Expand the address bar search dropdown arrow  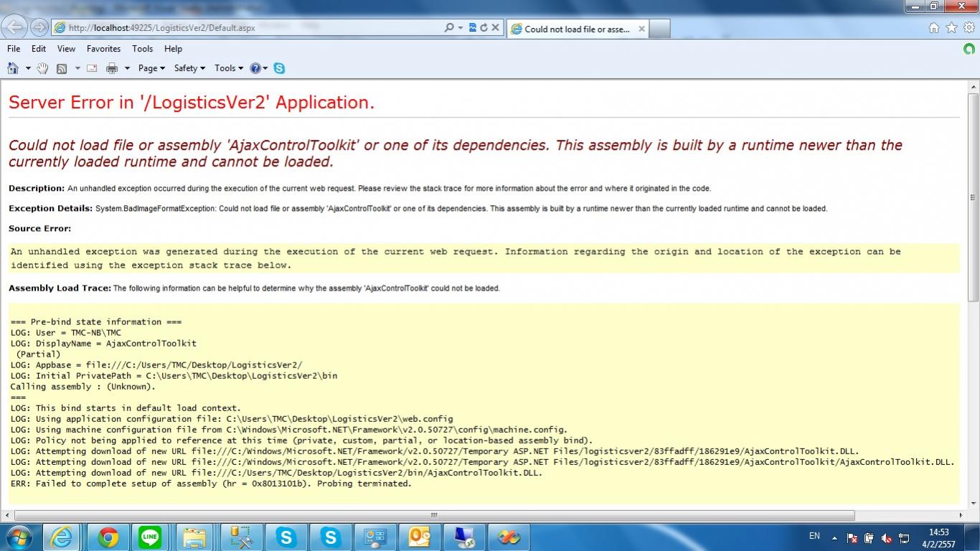pos(460,27)
